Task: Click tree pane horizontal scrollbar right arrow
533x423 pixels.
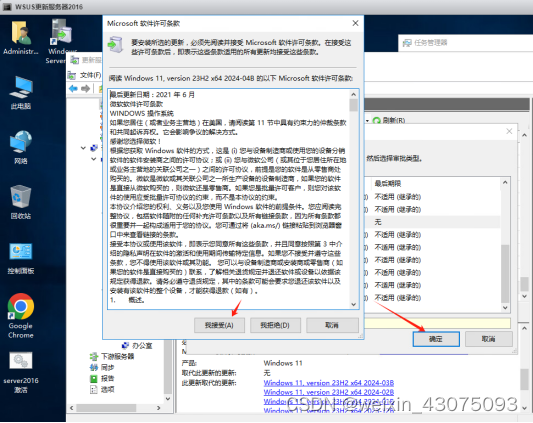Action: (x=159, y=408)
